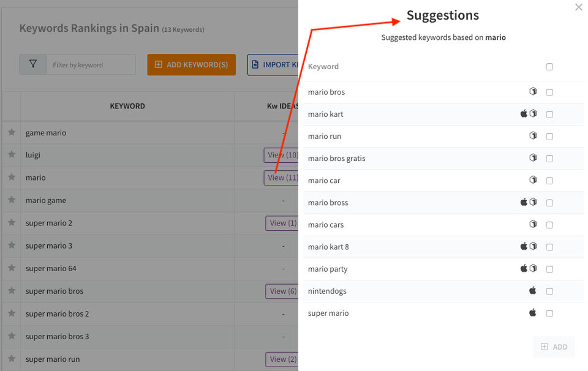Tick the 'mario kart' suggestion checkbox

tap(549, 114)
